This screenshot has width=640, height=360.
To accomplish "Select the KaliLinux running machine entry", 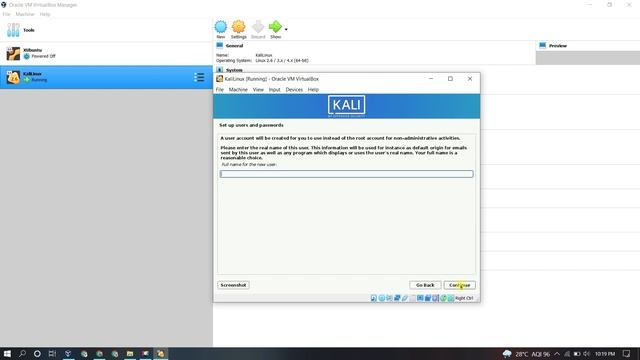I will tap(106, 77).
